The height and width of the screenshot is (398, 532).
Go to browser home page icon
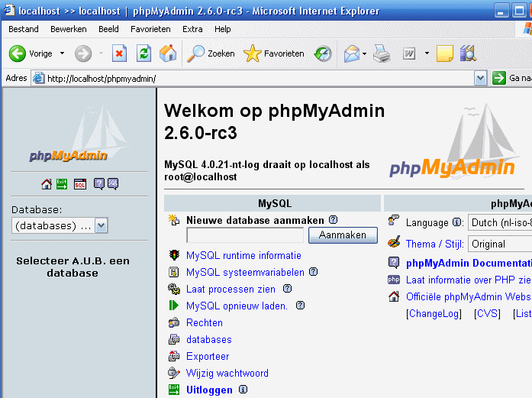point(168,53)
